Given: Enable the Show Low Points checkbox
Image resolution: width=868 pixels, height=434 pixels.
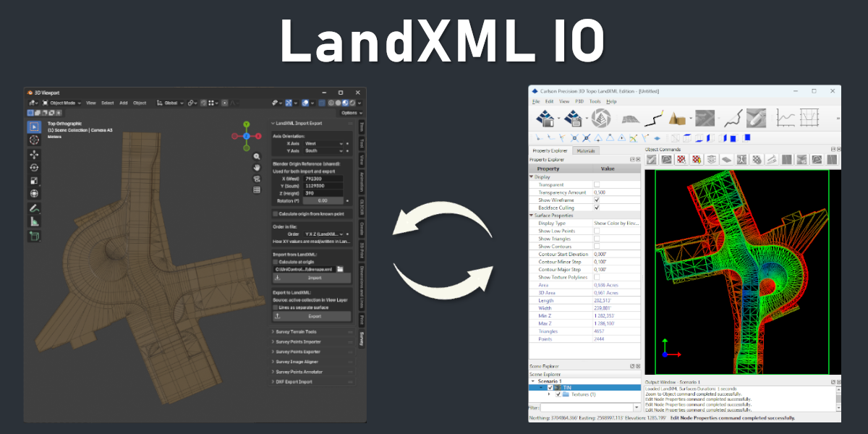Looking at the screenshot, I should coord(597,231).
